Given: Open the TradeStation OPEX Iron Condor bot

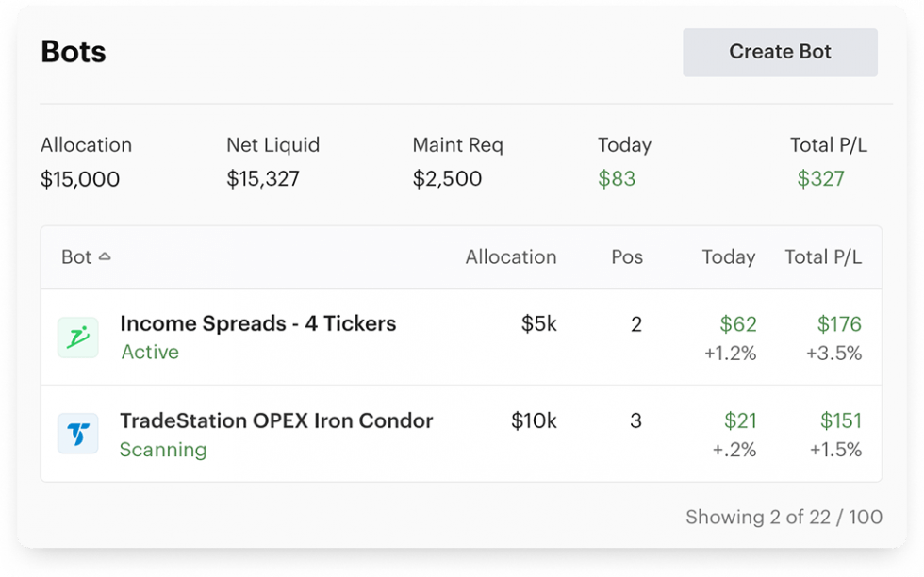Looking at the screenshot, I should click(x=275, y=420).
